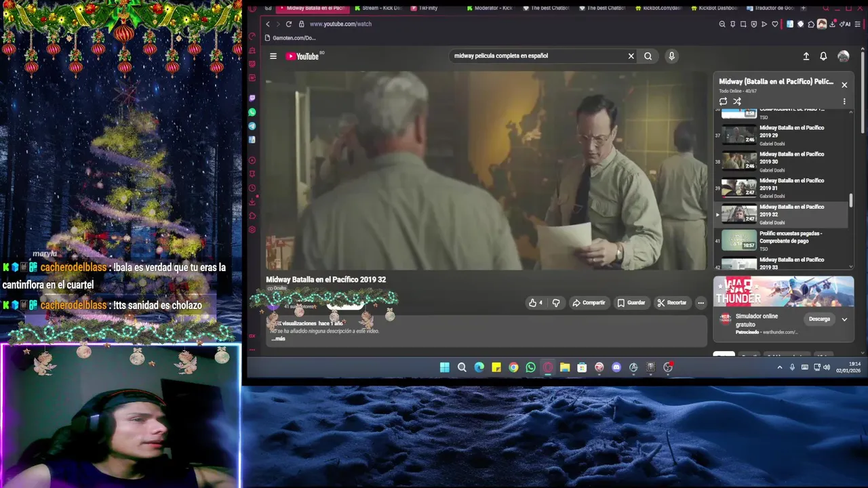This screenshot has width=868, height=488.
Task: Switch to kickbot.com dashboard tab
Action: tap(658, 8)
